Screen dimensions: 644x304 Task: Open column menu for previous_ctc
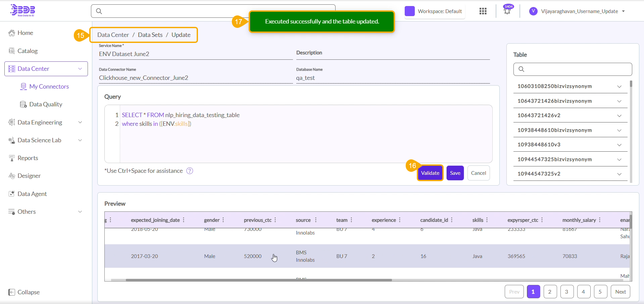(275, 220)
